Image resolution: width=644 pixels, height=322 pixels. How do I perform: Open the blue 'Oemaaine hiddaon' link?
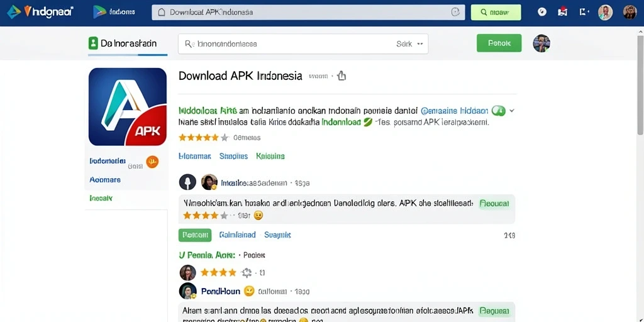(455, 111)
